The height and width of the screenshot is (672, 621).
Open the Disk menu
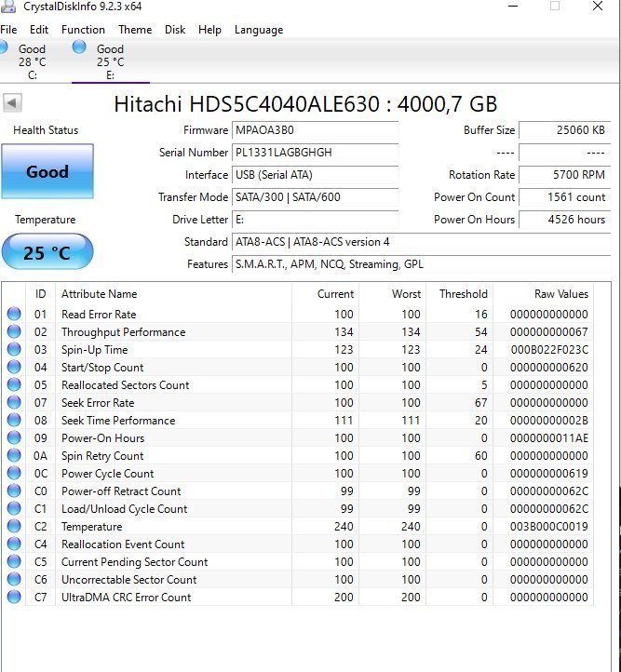(175, 30)
